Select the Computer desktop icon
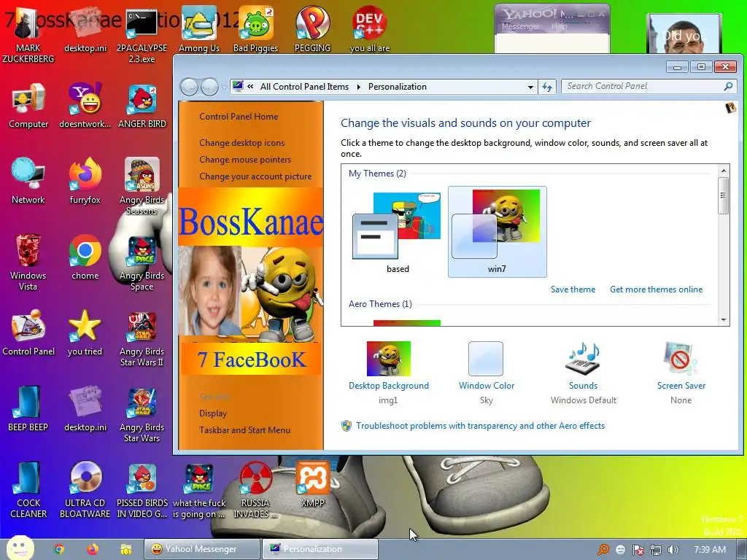The image size is (747, 560). point(28,106)
